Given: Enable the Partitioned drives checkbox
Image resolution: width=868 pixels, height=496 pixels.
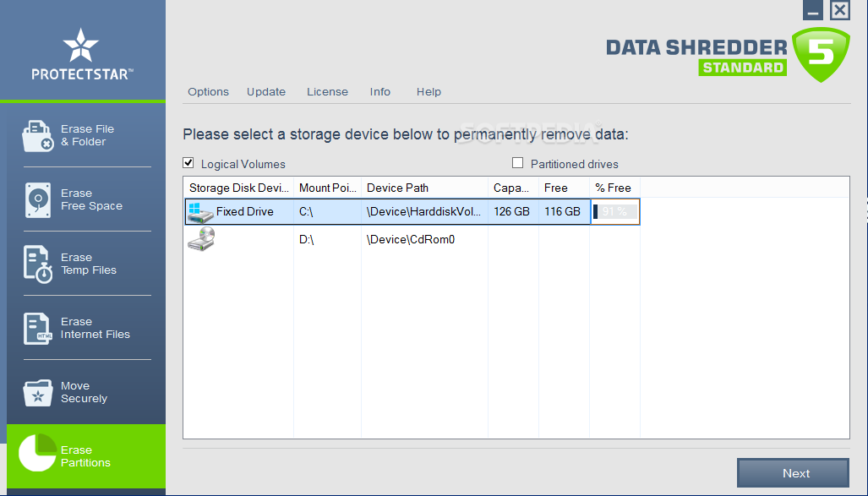Looking at the screenshot, I should 517,163.
